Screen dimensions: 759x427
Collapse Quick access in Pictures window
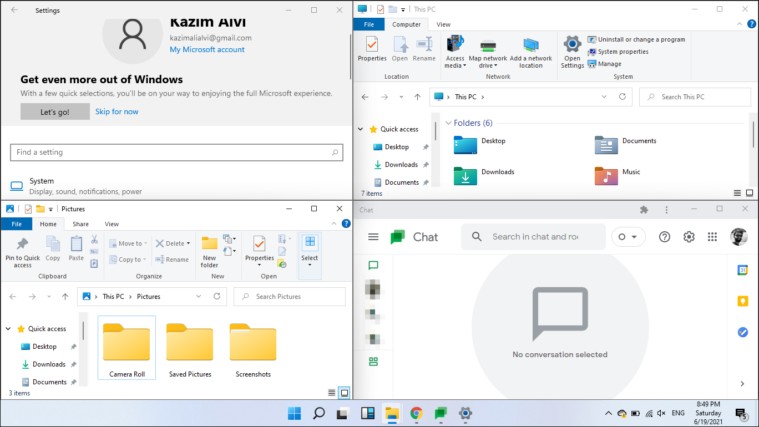(8, 329)
